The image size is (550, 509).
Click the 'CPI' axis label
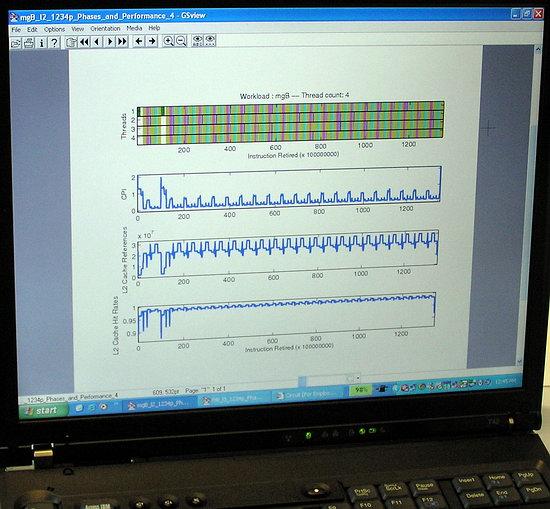click(124, 195)
